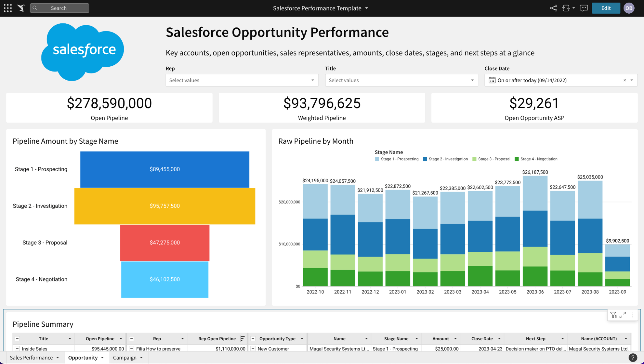Collapse the Filia How to preserve row

tap(131, 348)
